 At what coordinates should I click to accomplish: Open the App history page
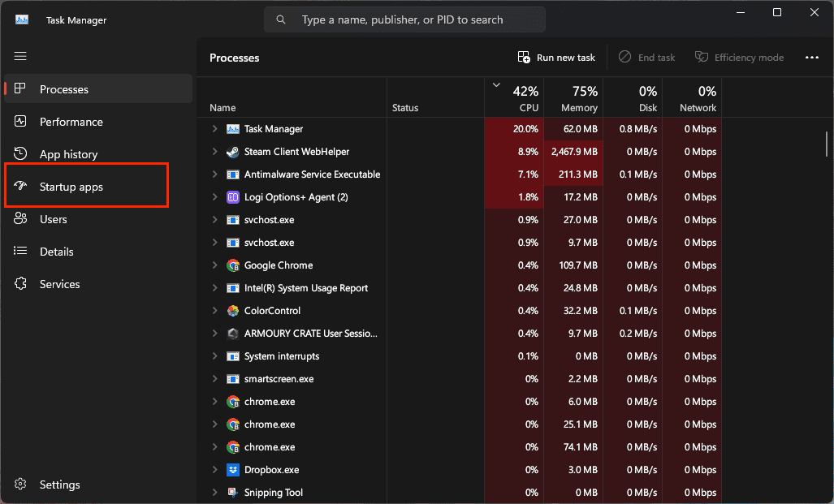coord(98,153)
